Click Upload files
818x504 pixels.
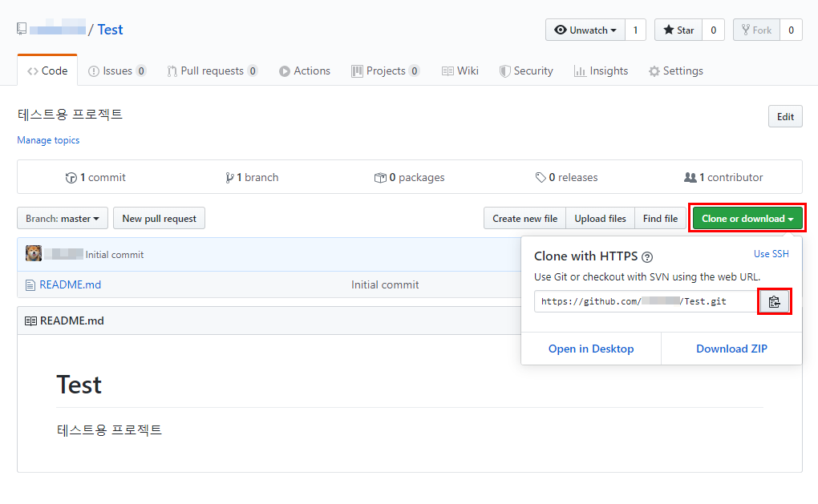[x=600, y=219]
